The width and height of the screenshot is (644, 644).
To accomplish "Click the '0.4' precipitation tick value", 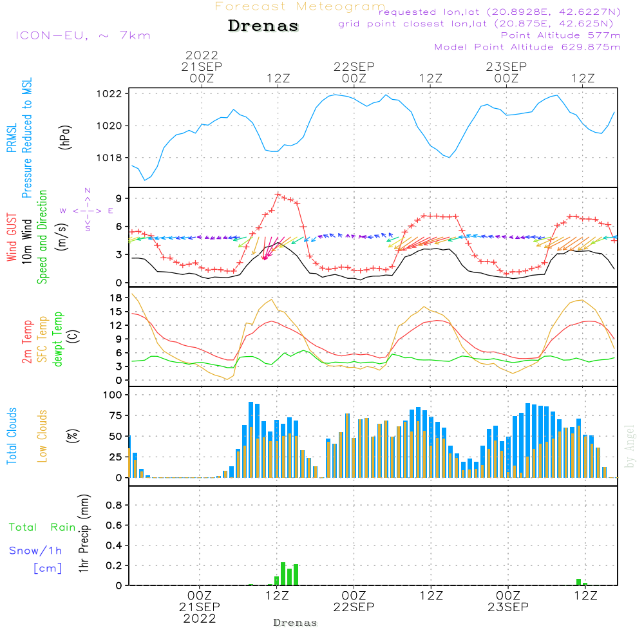I will tap(114, 545).
